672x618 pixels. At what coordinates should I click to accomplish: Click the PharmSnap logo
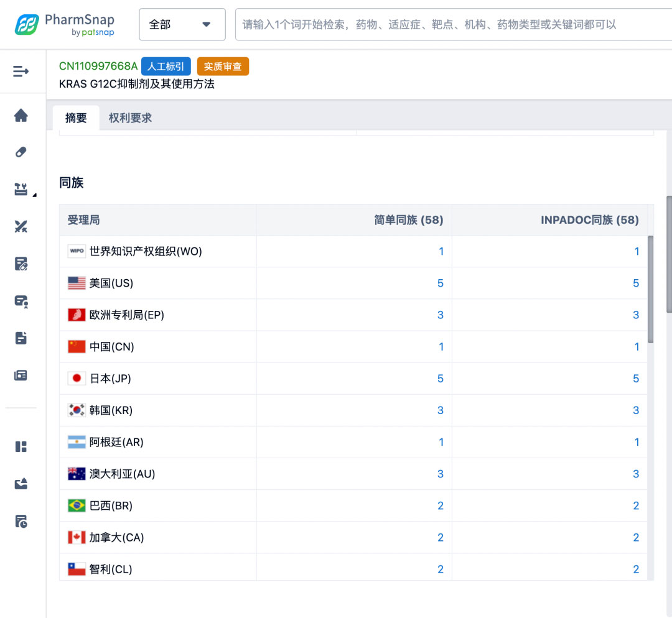pos(65,24)
